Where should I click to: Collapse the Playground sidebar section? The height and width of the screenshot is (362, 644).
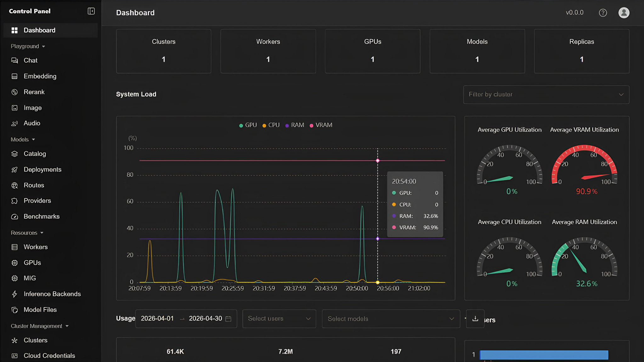(28, 47)
